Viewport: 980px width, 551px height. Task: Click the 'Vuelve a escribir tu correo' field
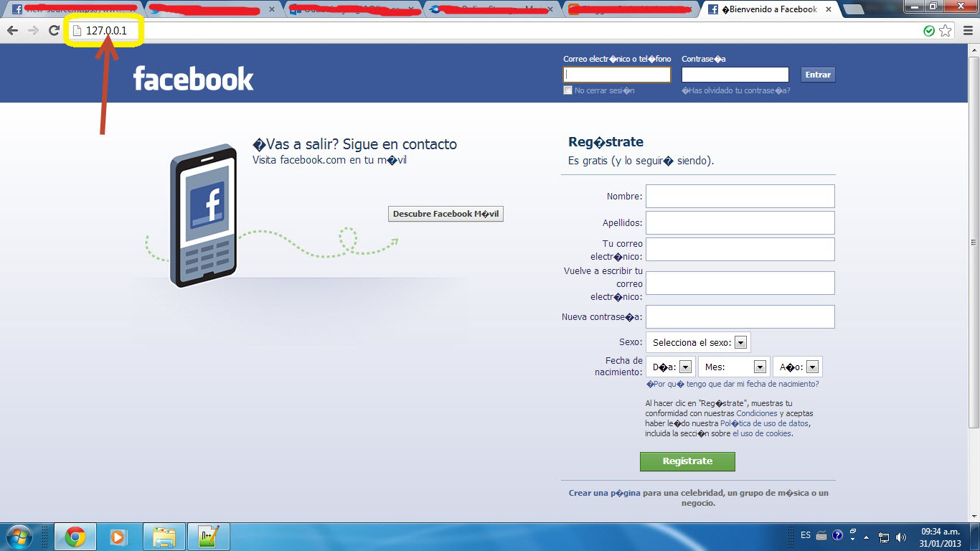pyautogui.click(x=740, y=283)
